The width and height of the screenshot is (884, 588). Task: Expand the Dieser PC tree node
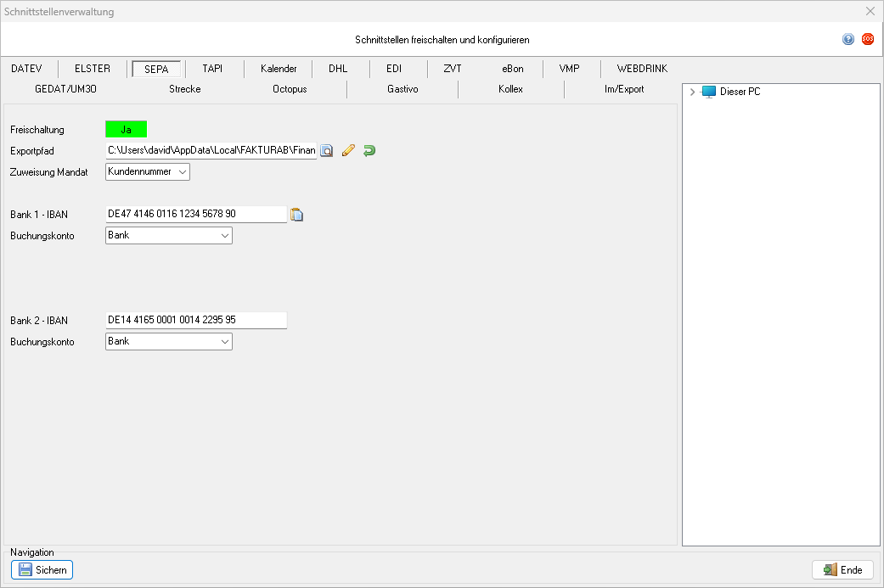(693, 92)
